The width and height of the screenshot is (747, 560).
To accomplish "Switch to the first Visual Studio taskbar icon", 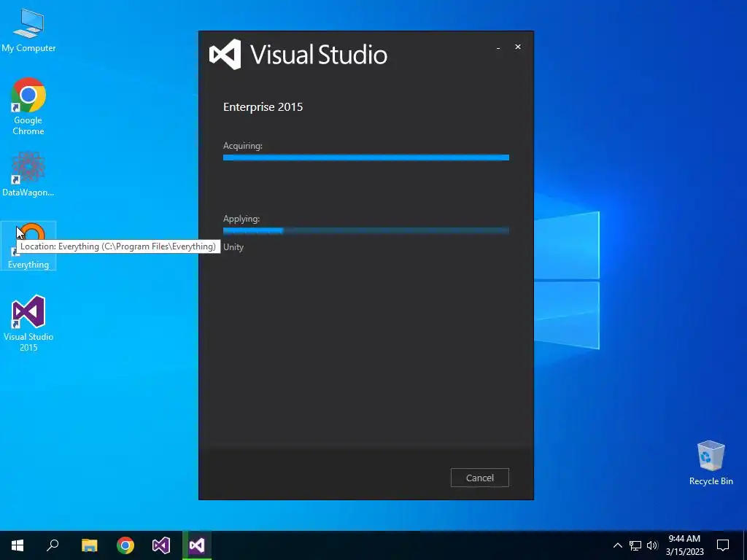I will [x=161, y=545].
